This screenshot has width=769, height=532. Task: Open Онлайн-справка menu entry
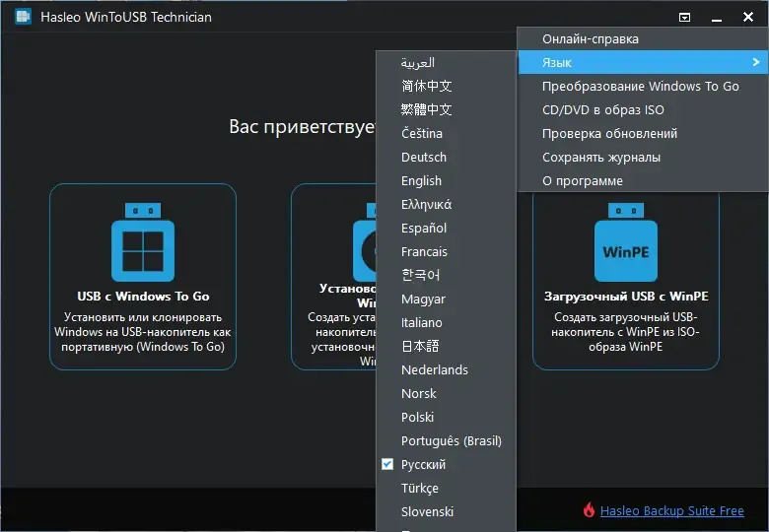coord(643,39)
